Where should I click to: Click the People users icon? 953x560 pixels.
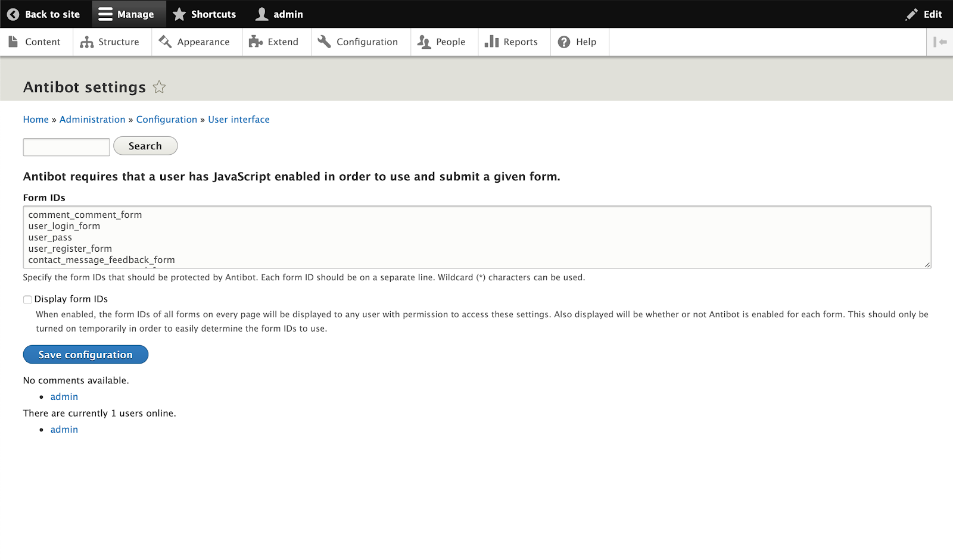(x=424, y=42)
